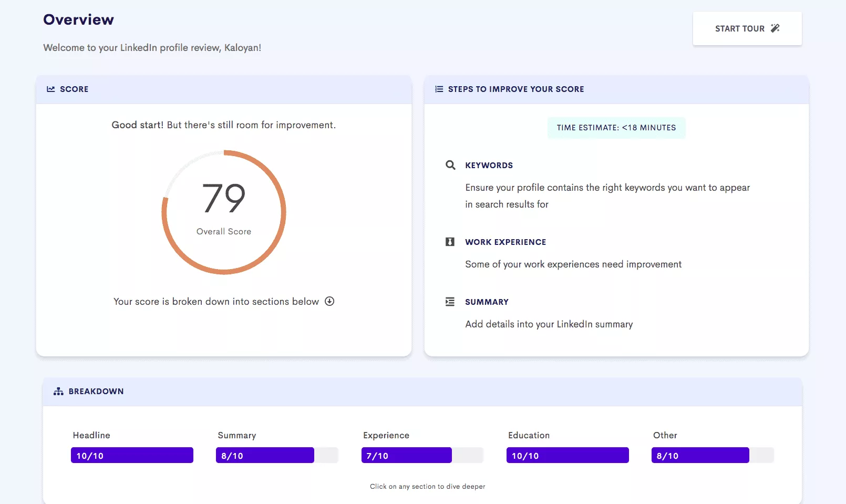Image resolution: width=846 pixels, height=504 pixels.
Task: Click 'Your score is broken down' text
Action: (x=216, y=302)
